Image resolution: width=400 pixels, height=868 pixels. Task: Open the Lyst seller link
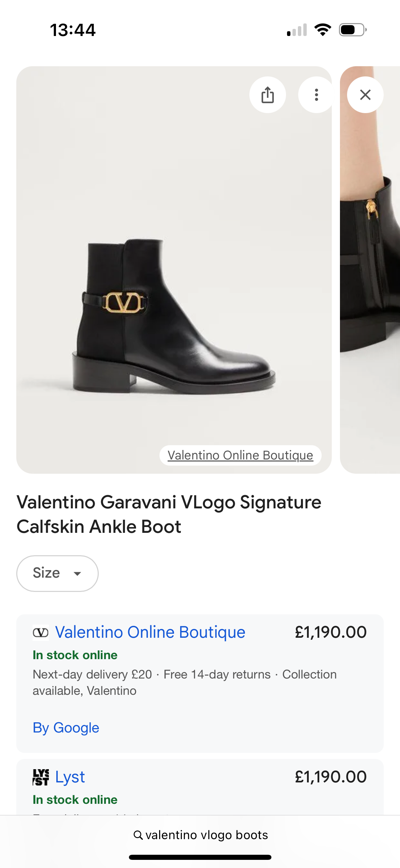(70, 777)
